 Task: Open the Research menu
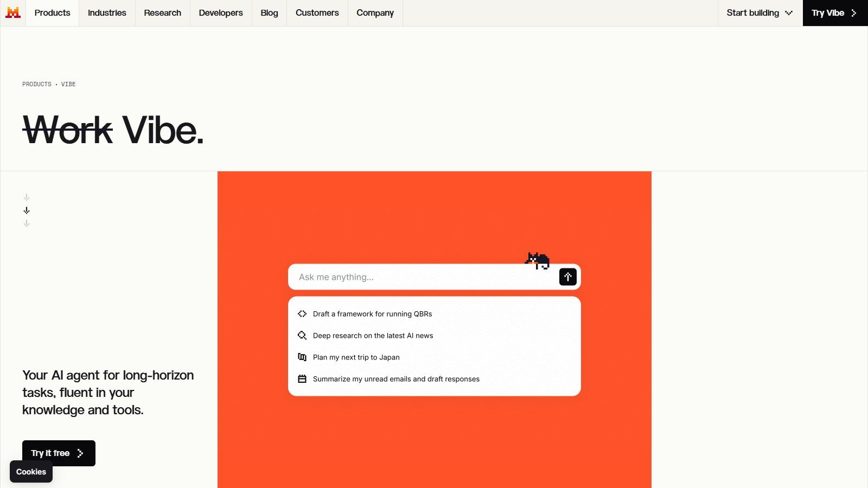coord(163,13)
